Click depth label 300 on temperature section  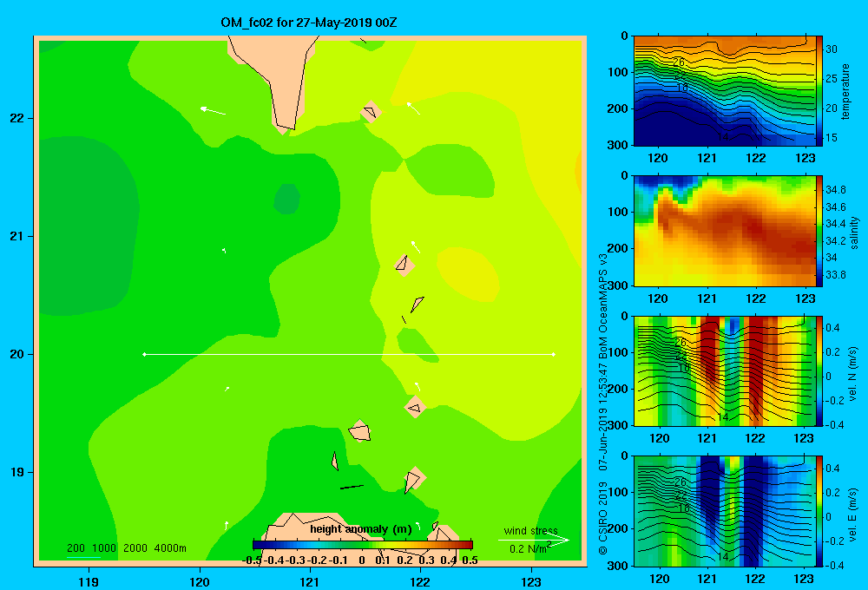point(618,145)
